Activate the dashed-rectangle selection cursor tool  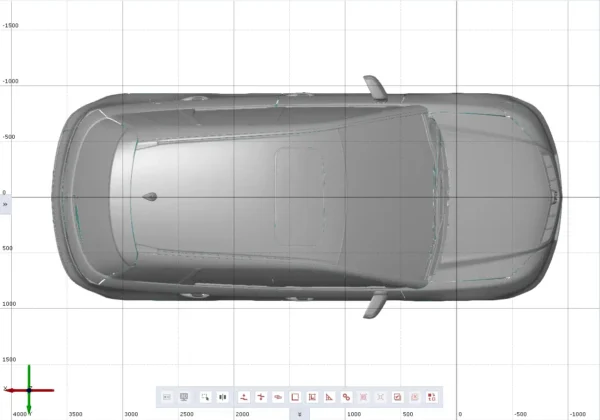[x=205, y=397]
